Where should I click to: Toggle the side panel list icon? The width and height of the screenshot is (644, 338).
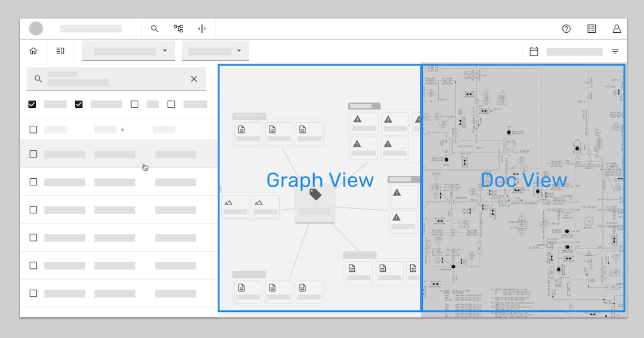coord(60,51)
